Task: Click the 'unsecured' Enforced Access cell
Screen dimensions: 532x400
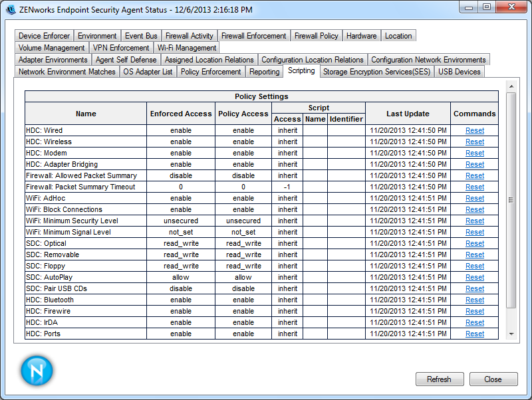Action: [181, 221]
